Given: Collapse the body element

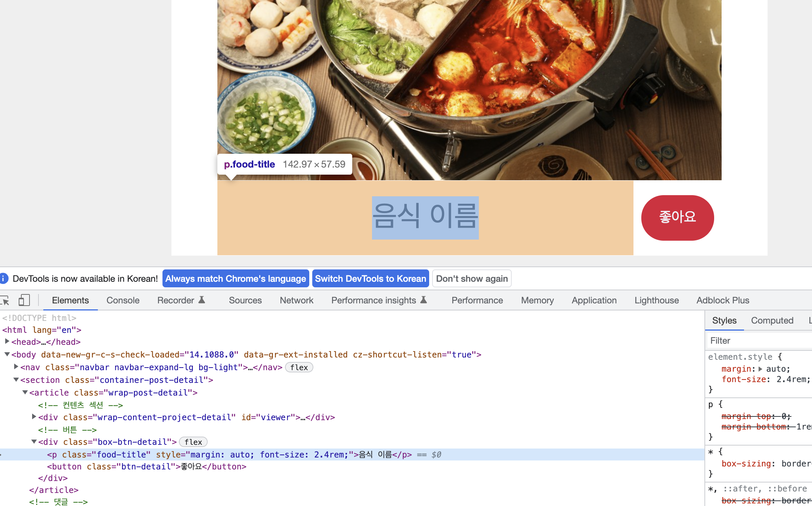Looking at the screenshot, I should pos(7,354).
